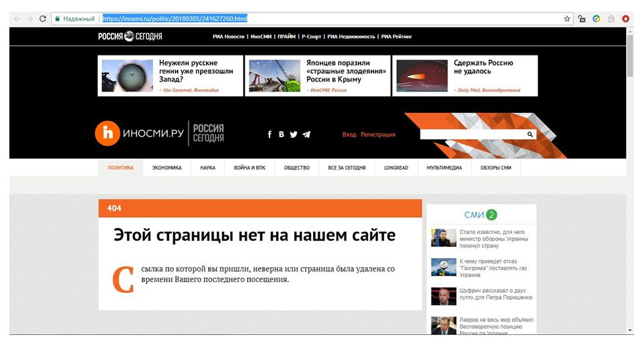The width and height of the screenshot is (644, 345).
Task: Click the Регистрация link
Action: tap(378, 134)
